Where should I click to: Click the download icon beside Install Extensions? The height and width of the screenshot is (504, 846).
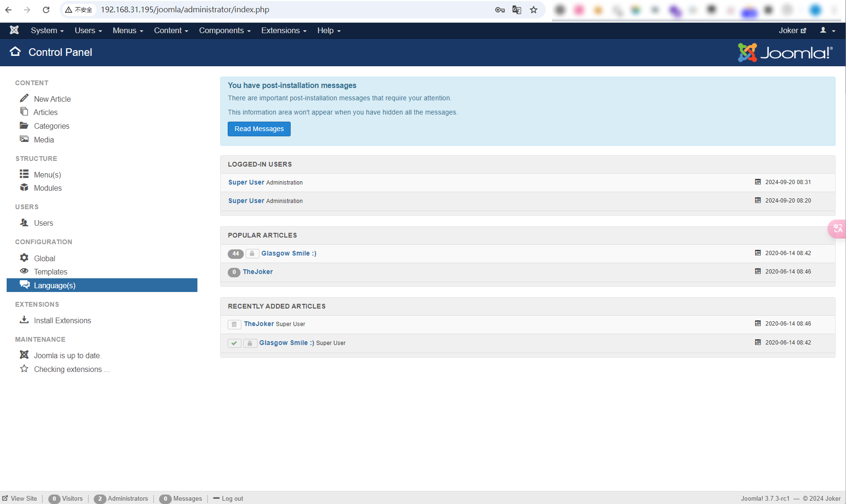24,319
